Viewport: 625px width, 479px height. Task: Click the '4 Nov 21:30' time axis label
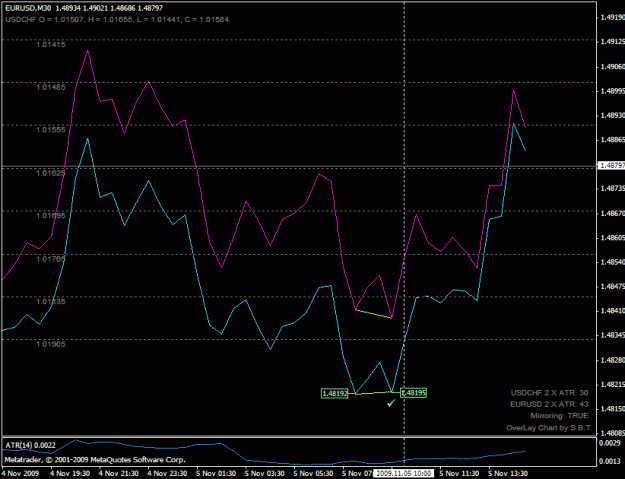click(118, 473)
